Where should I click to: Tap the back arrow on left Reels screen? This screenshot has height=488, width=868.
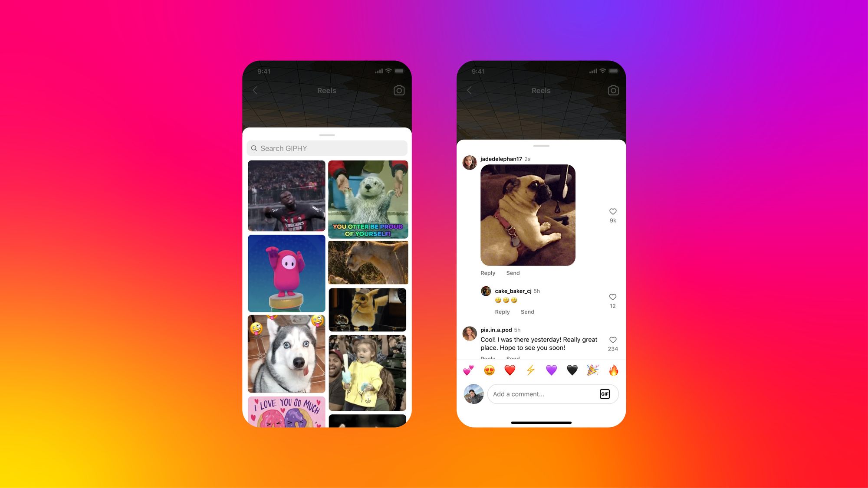coord(255,91)
